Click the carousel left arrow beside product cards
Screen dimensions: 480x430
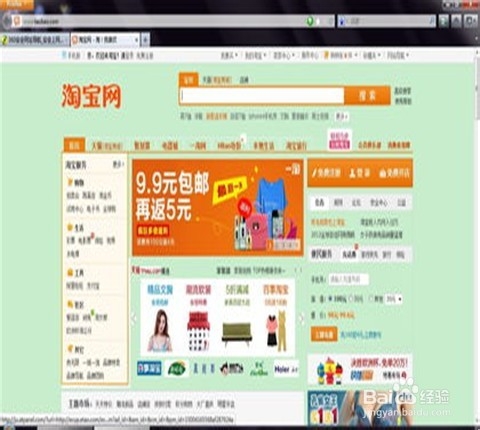[134, 318]
